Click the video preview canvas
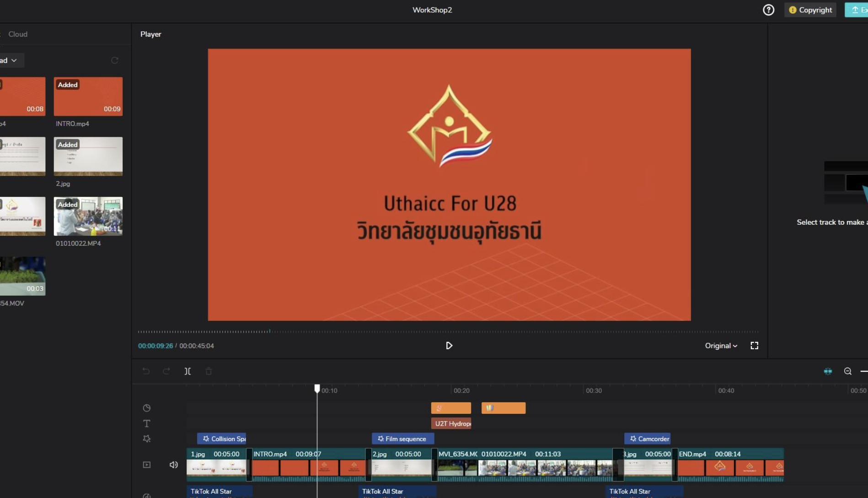Screen dimensions: 868x498 [449, 184]
